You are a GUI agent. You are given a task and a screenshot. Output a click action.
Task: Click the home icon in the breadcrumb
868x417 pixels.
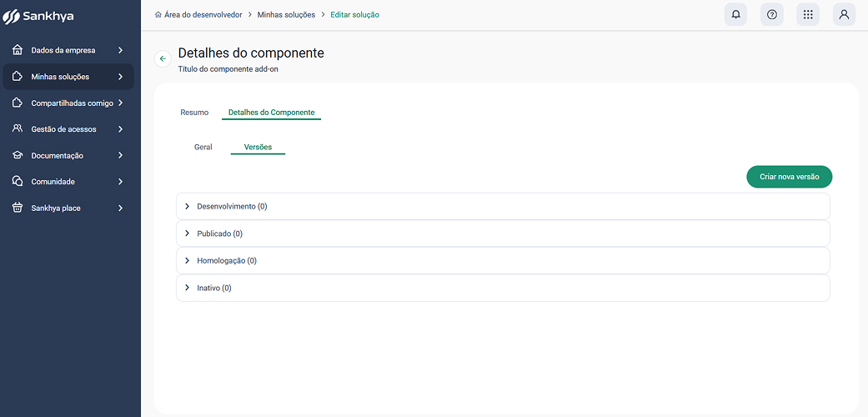[158, 15]
